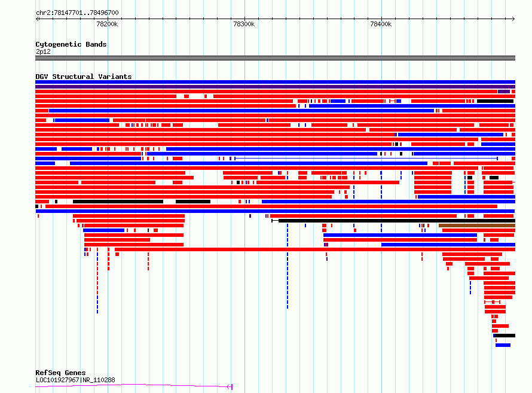Open the DGV Structural Variants track title
The height and width of the screenshot is (393, 532).
coord(84,77)
